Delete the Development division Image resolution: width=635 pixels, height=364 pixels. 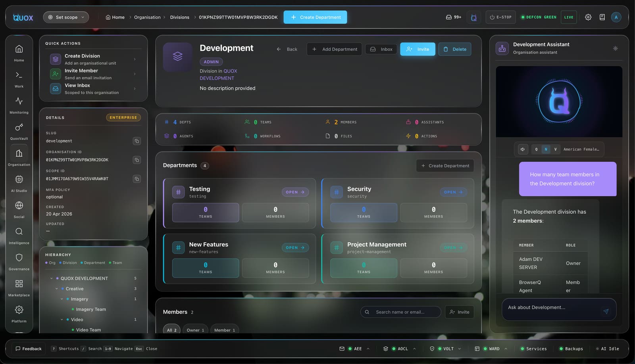[455, 49]
